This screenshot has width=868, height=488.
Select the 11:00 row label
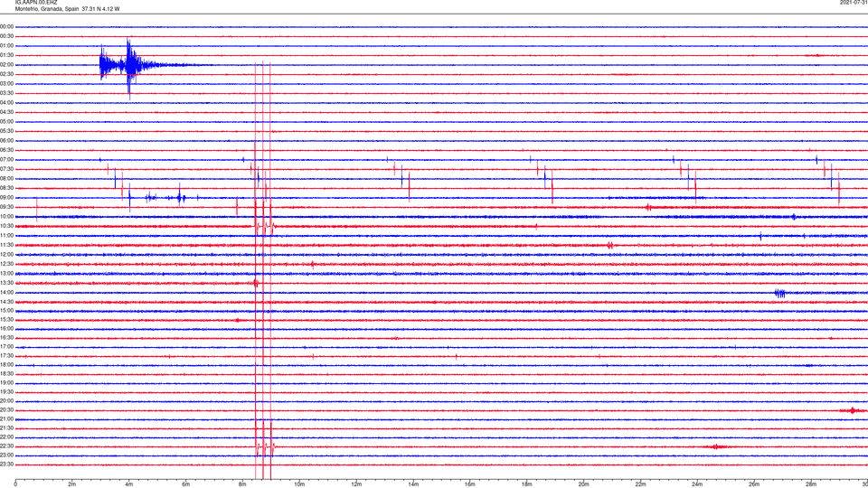(x=6, y=236)
